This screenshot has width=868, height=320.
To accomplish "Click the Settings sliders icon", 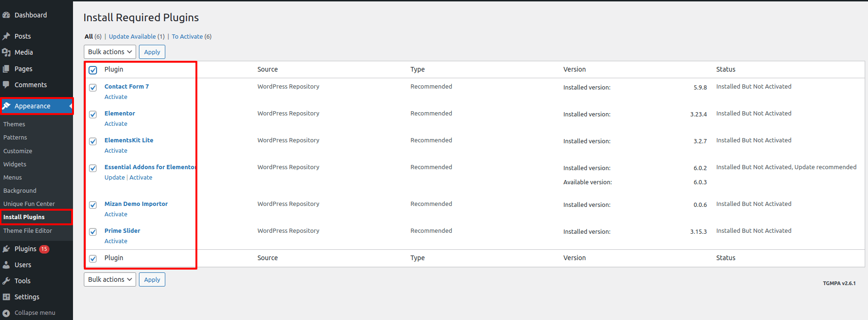I will 6,297.
